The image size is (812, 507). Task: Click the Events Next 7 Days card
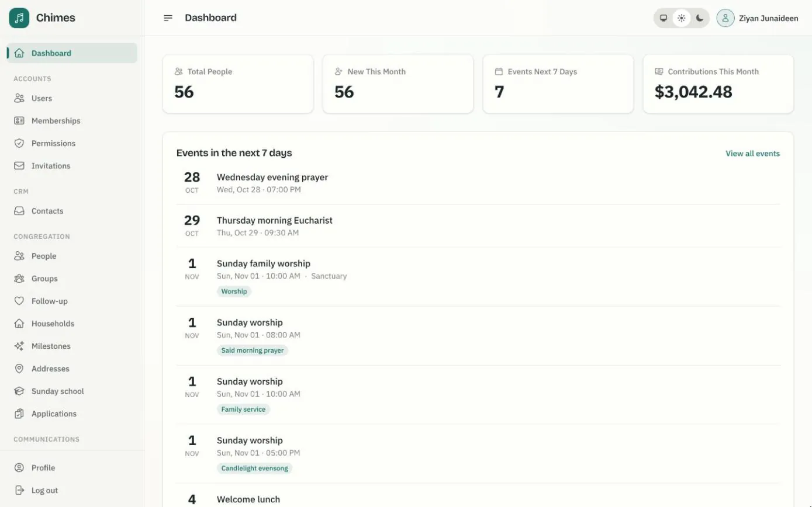[558, 84]
